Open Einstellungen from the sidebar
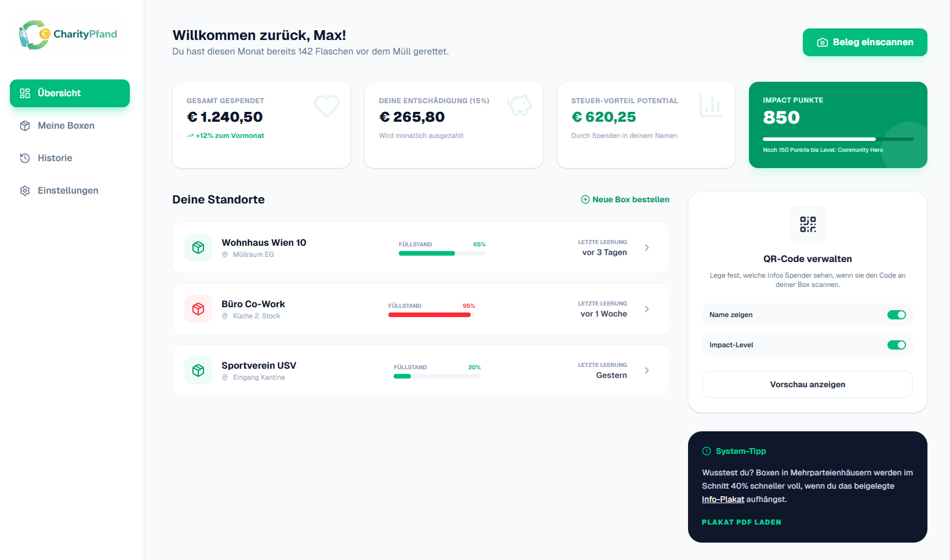This screenshot has width=950, height=560. (x=68, y=191)
